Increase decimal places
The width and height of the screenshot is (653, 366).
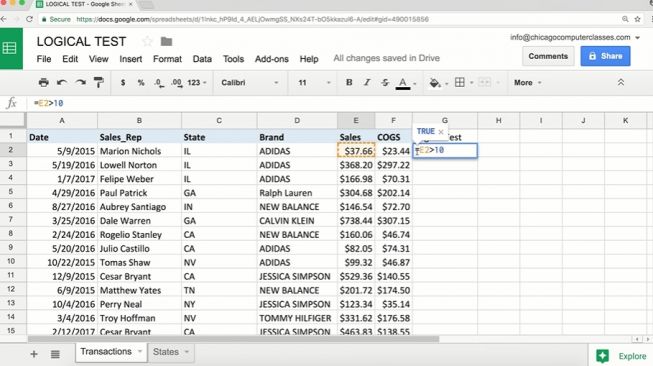point(177,83)
